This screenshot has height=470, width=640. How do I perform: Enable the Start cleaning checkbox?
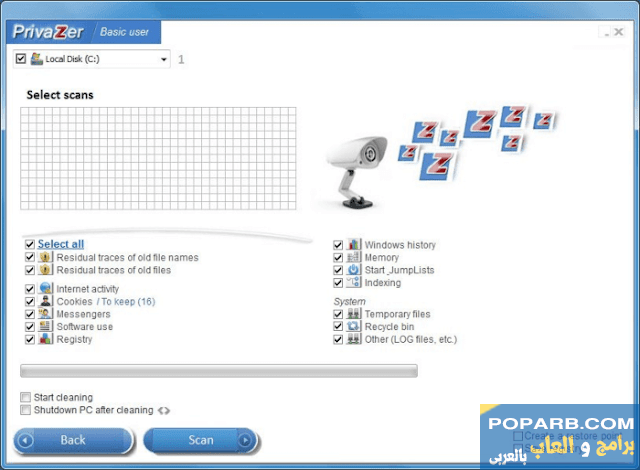click(25, 398)
